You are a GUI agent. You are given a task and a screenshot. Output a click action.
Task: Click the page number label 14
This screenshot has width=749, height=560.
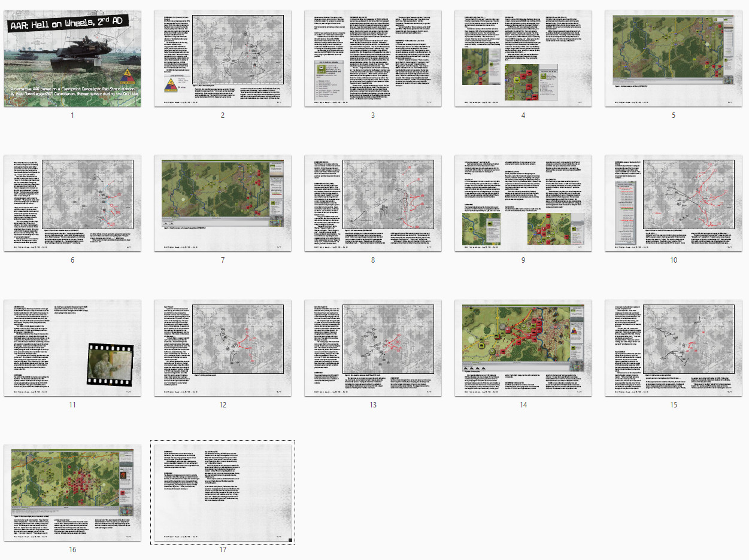click(523, 404)
